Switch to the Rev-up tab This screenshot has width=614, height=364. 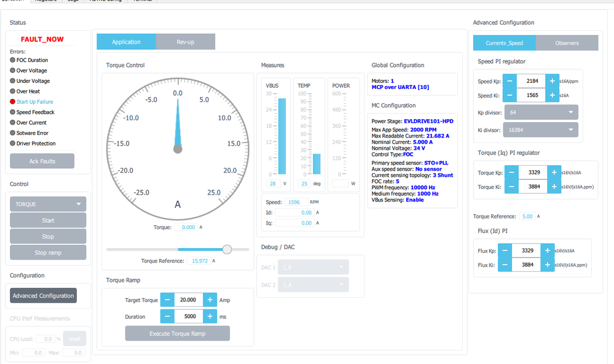pos(185,42)
